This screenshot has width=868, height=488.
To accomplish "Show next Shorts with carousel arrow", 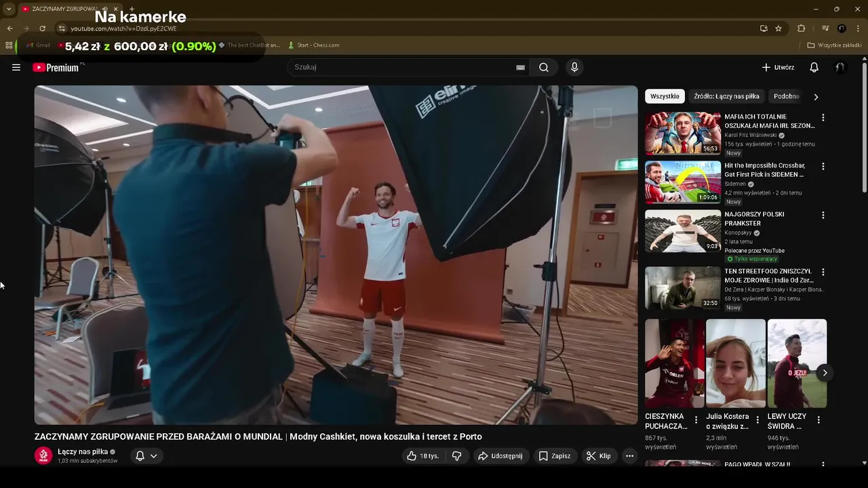I will 825,373.
